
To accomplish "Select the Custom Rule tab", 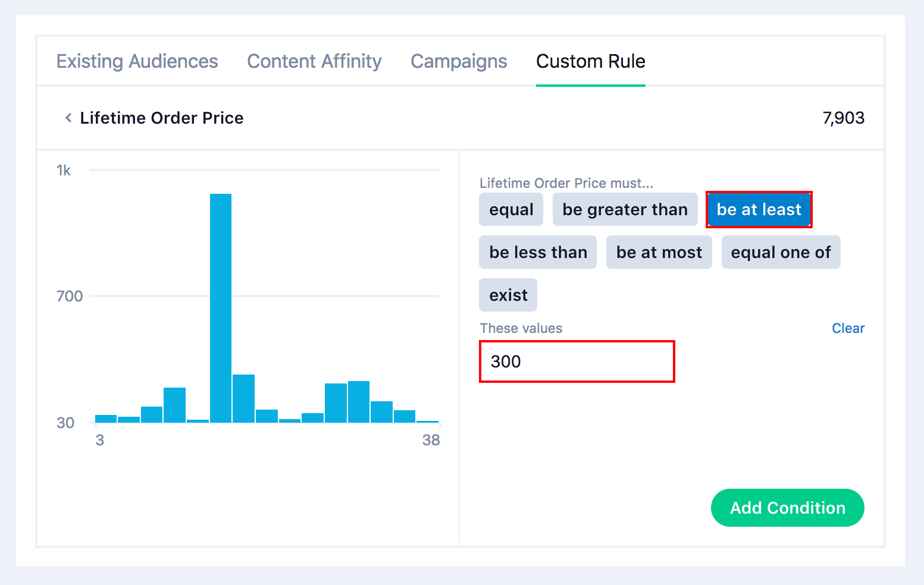I will pos(590,61).
